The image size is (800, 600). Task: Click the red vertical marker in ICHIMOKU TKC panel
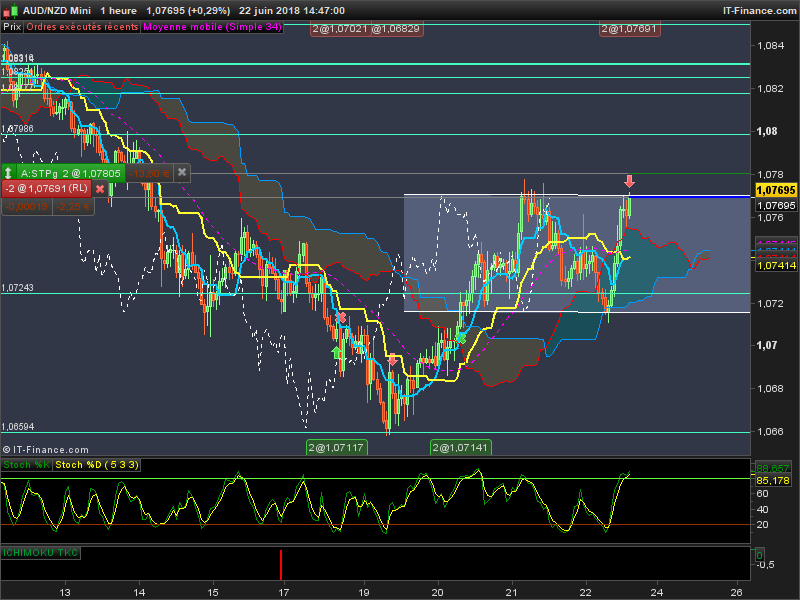click(x=281, y=564)
